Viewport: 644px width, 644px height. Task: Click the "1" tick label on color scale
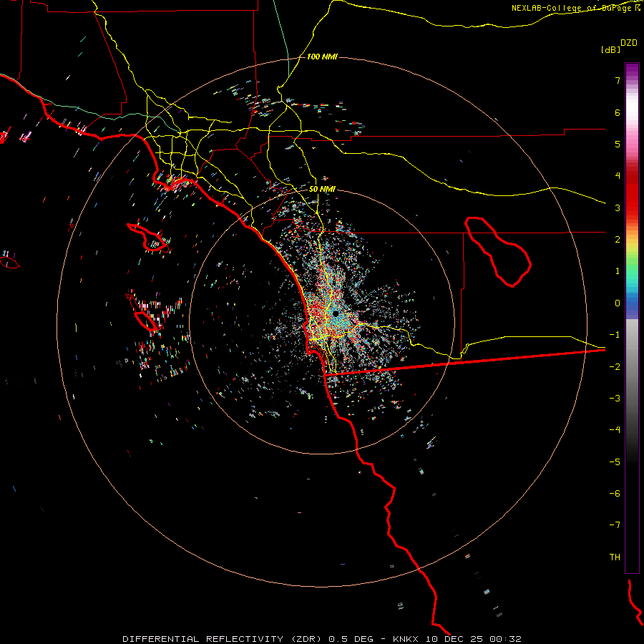(618, 271)
